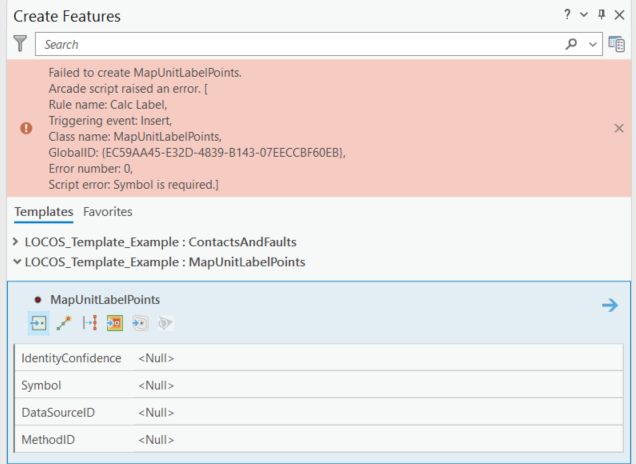Click the IdentityConfidence field label
Screen dimensions: 636x464
[71, 358]
